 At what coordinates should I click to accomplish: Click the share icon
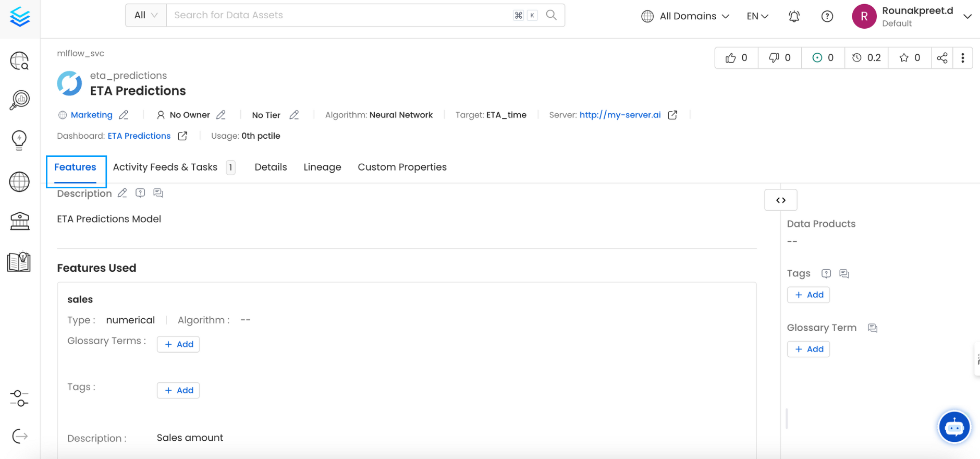[942, 58]
